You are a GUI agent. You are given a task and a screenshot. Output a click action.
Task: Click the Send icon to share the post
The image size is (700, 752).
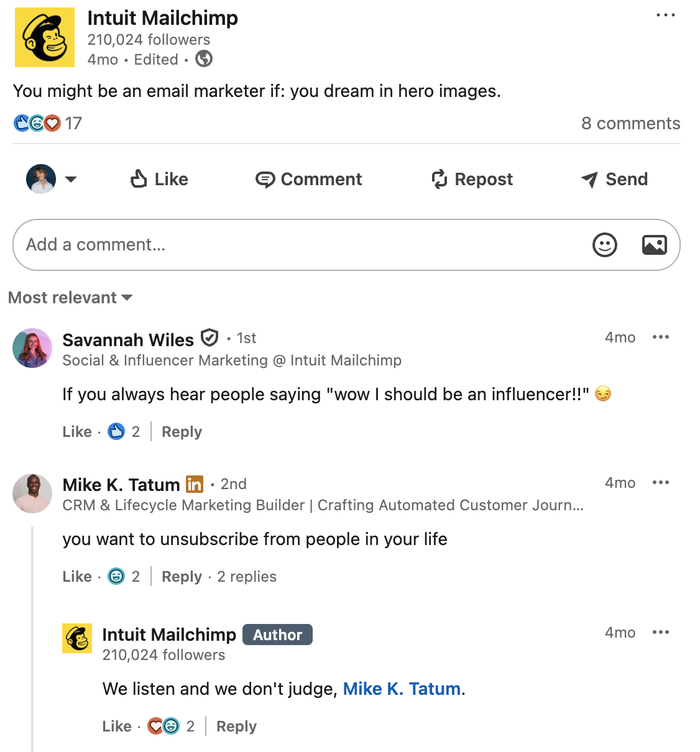(x=586, y=179)
